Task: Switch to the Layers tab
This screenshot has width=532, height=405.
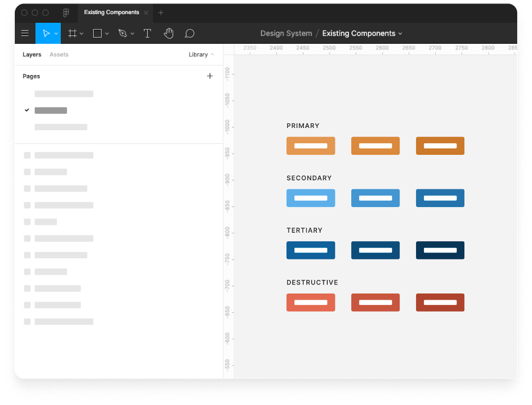Action: pos(32,55)
